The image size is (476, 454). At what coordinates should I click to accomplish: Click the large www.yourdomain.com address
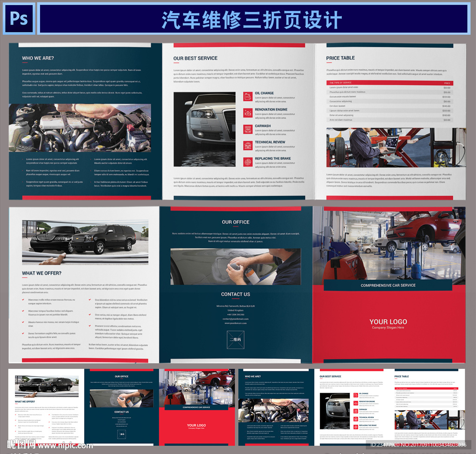[236, 323]
